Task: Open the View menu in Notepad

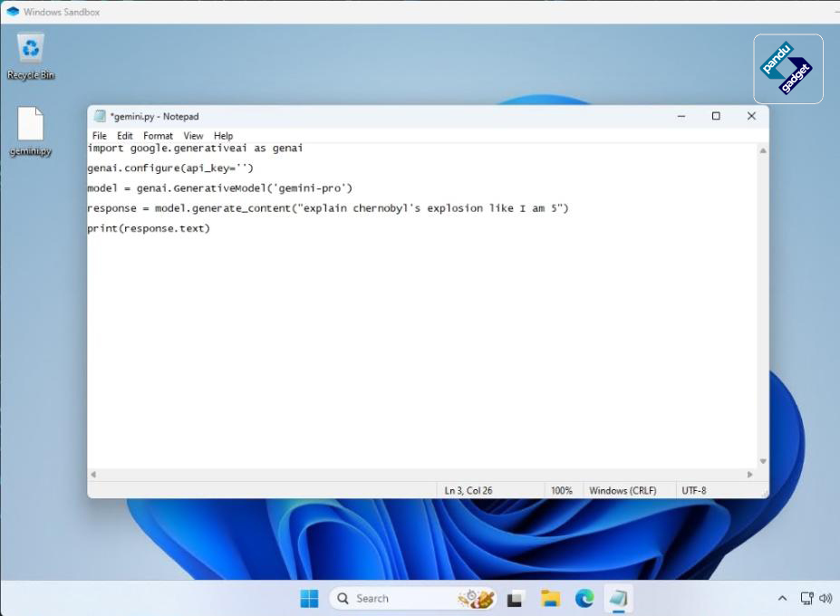Action: pos(193,136)
